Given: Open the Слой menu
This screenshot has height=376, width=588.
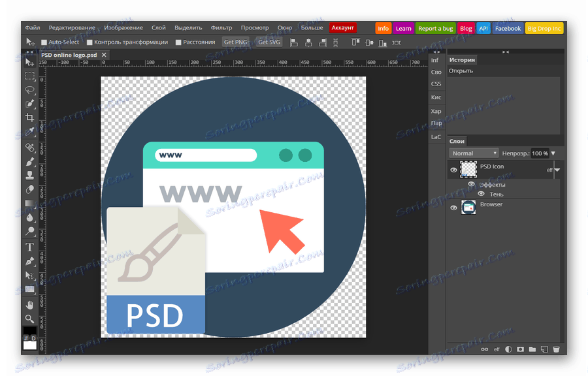Looking at the screenshot, I should (x=159, y=27).
